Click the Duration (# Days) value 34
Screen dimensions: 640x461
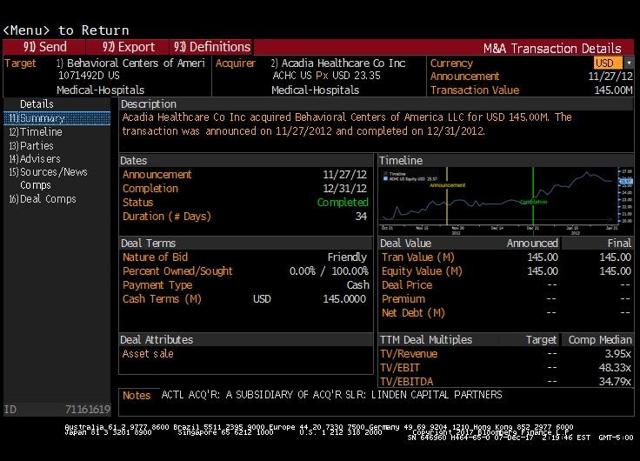(x=361, y=216)
